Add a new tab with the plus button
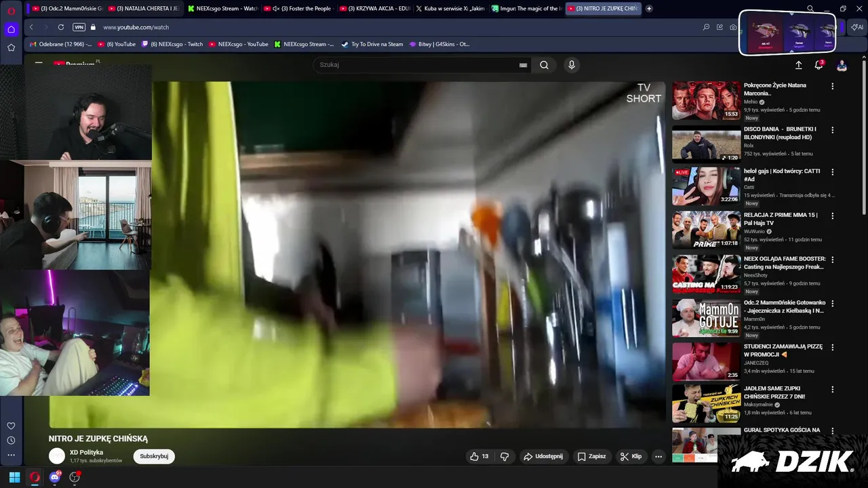 point(649,9)
